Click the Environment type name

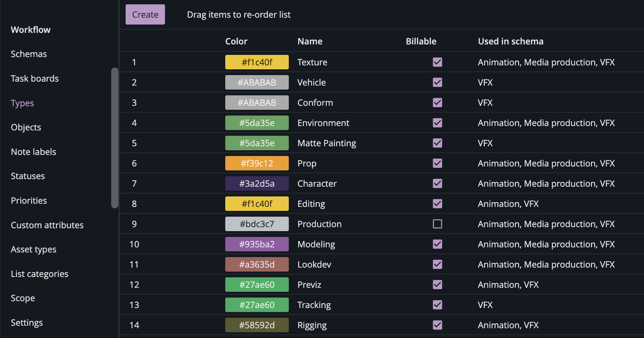click(x=323, y=123)
